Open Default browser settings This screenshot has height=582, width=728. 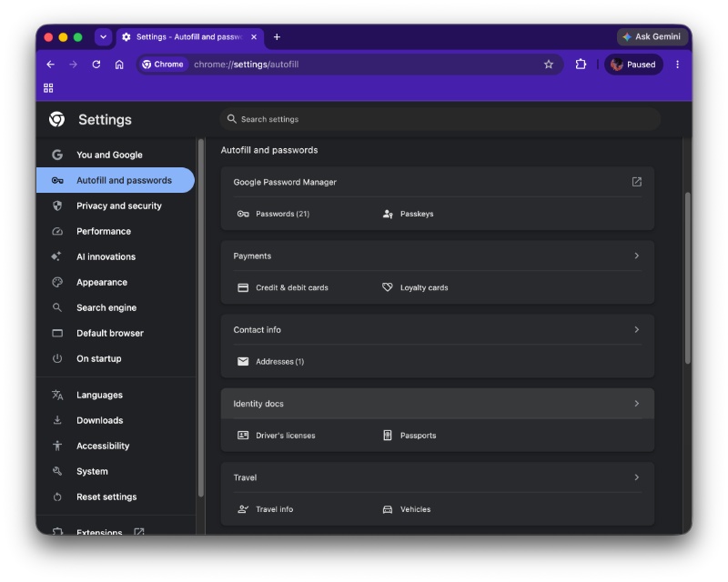click(x=116, y=333)
